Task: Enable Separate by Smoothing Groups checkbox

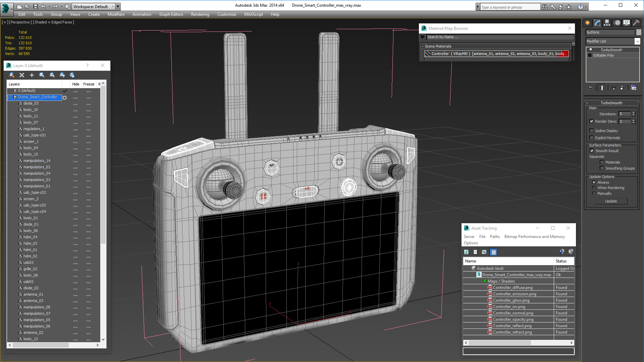Action: point(602,168)
